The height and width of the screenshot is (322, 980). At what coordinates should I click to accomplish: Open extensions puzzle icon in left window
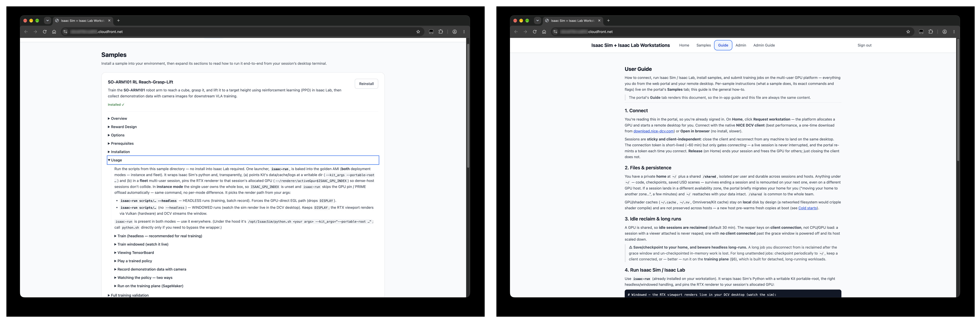point(440,32)
